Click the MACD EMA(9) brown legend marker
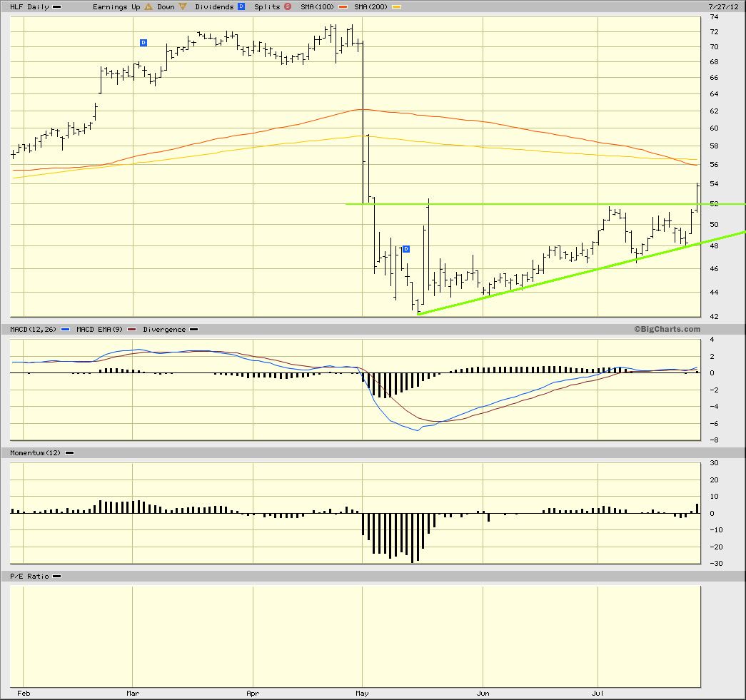 132,330
